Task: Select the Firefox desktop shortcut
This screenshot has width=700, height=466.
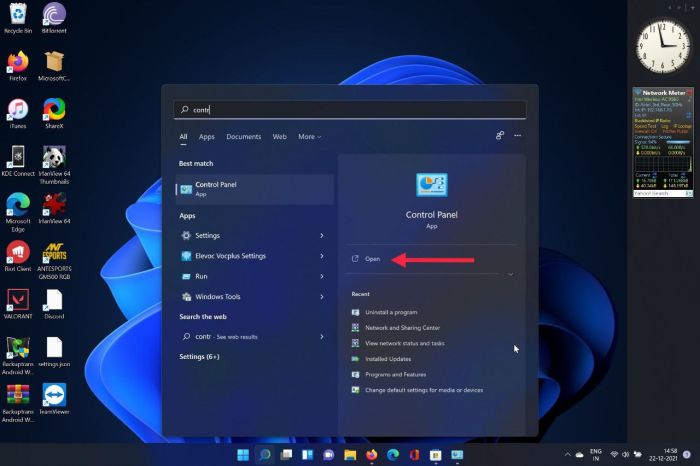Action: point(18,66)
